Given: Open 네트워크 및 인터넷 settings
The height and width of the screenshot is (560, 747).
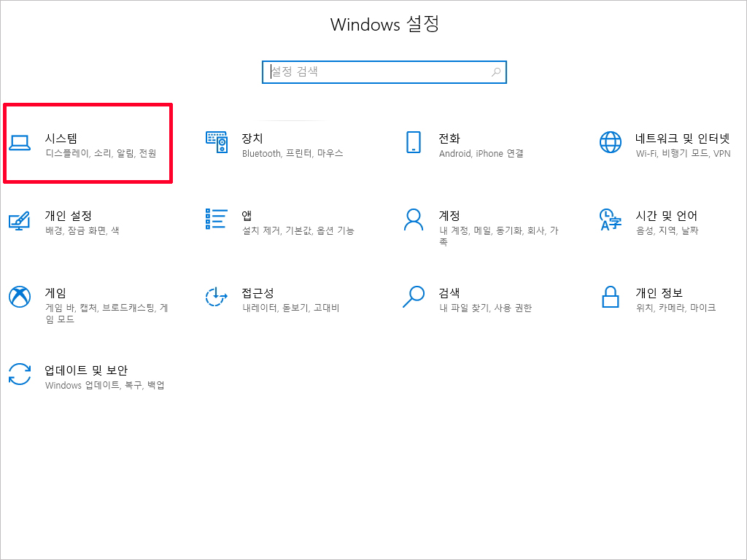Looking at the screenshot, I should tap(682, 138).
